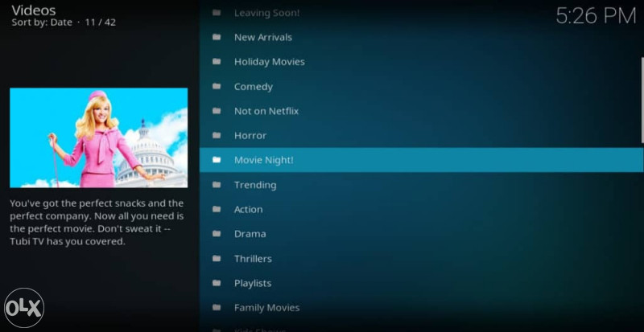Click the folder icon beside Thrillers
Screen dimensions: 644x332
pos(217,259)
